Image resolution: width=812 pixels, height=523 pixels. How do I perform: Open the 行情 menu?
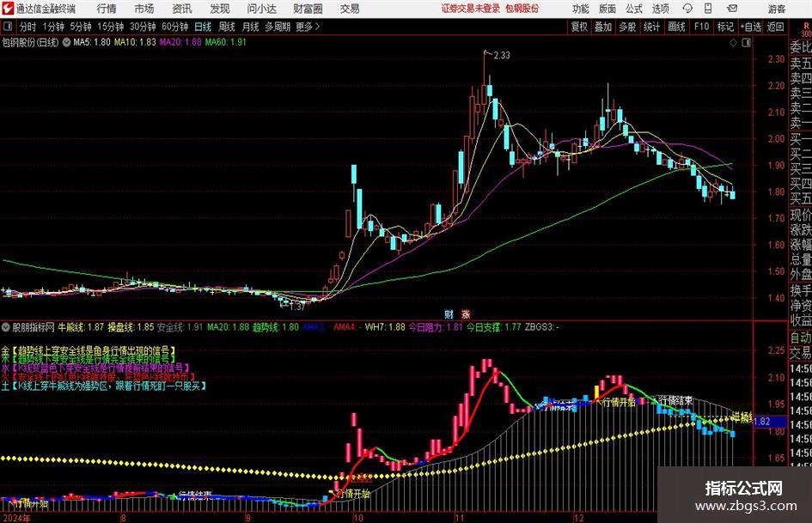click(107, 9)
